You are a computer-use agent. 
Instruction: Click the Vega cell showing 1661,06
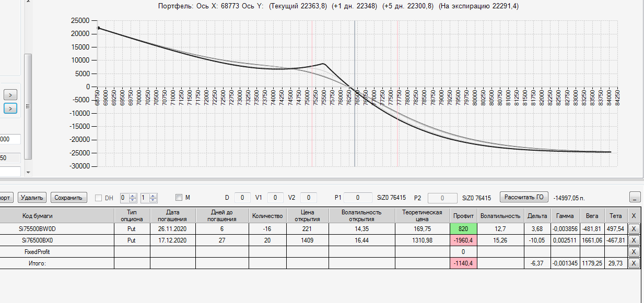click(592, 240)
